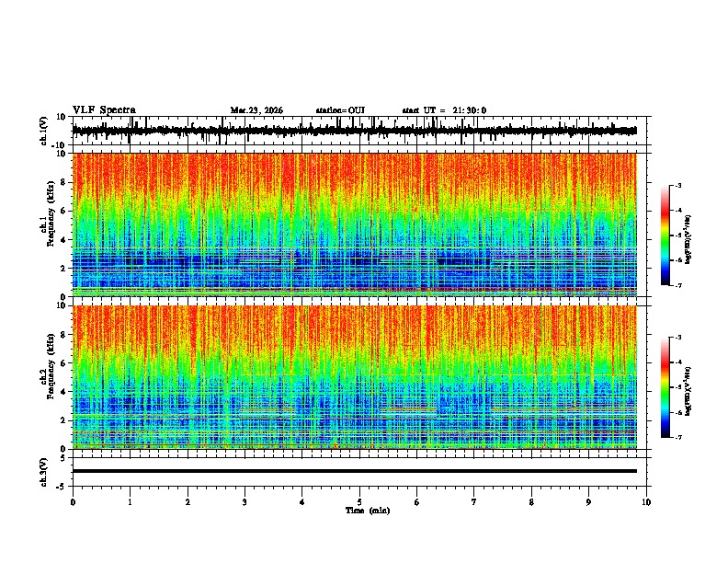This screenshot has height=563, width=728.
Task: Select the date text "Mar.23, 2026"
Action: click(256, 110)
